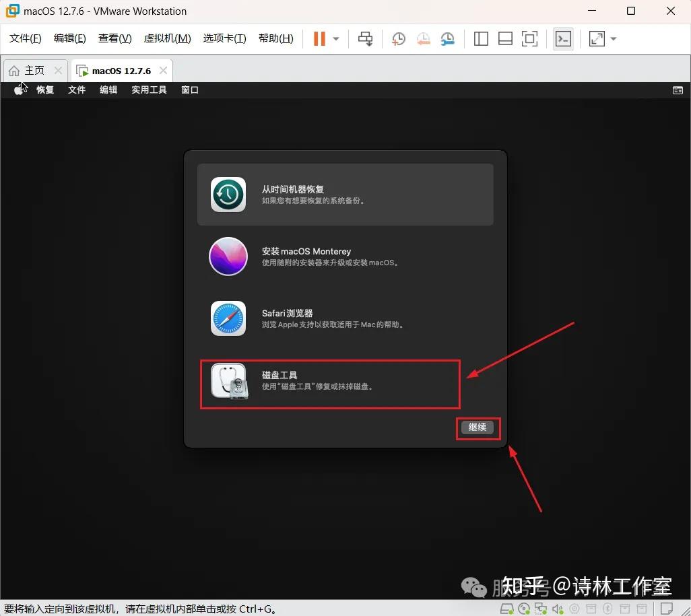
Task: Open the 虚拟机(M) menu
Action: [x=167, y=38]
